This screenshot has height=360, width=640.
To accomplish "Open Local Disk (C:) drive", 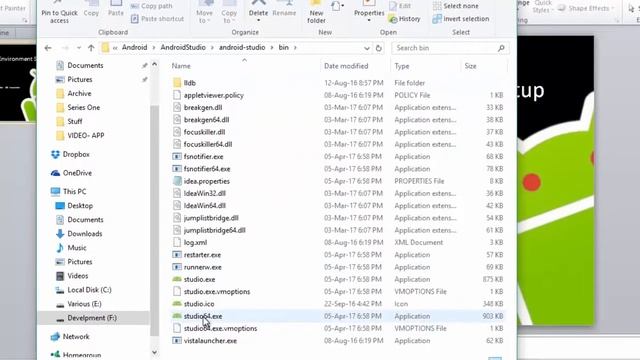I will [x=89, y=290].
